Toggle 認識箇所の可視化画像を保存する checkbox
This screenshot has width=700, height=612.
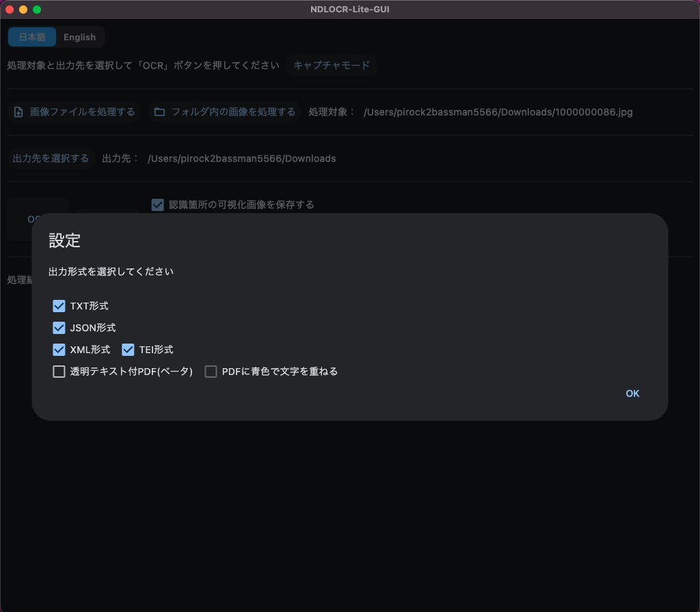(x=158, y=205)
